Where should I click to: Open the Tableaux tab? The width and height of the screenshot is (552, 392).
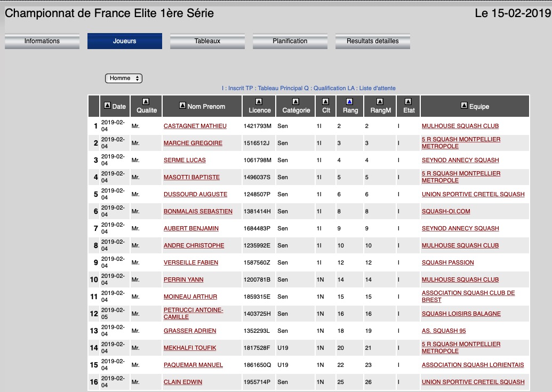point(207,41)
